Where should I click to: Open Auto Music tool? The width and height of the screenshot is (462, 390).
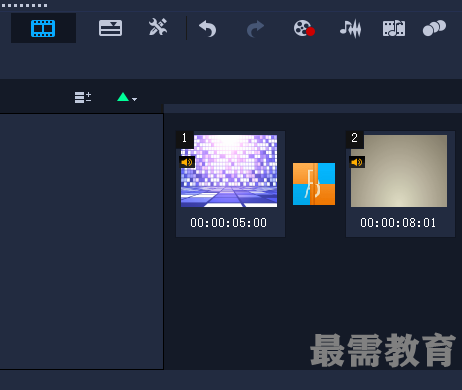click(x=394, y=28)
